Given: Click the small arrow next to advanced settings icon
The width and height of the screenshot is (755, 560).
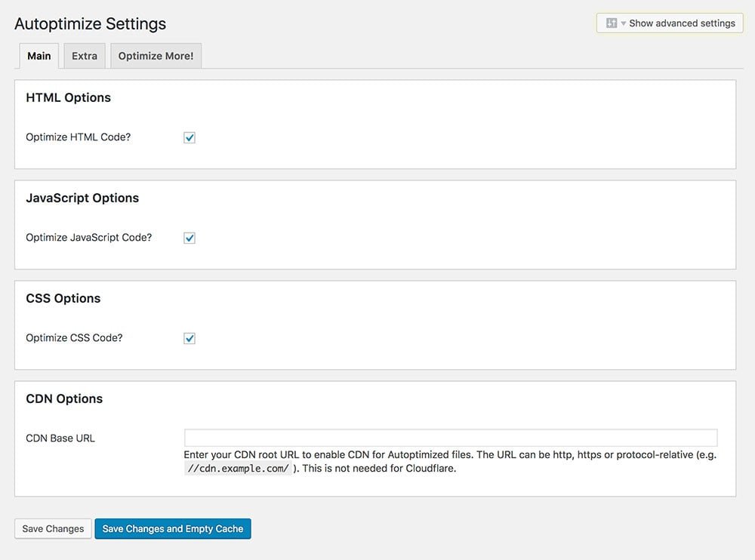Looking at the screenshot, I should point(623,23).
